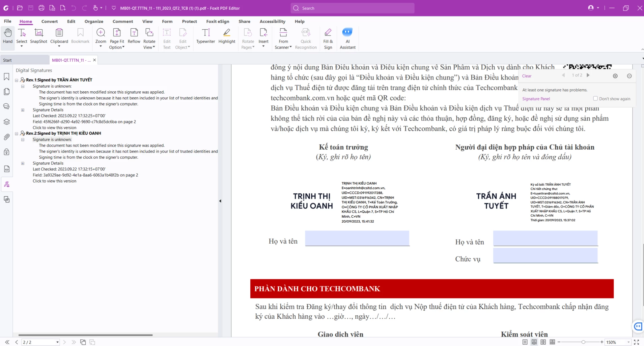644x346 pixels.
Task: Check the Don't show again box
Action: pos(595,98)
